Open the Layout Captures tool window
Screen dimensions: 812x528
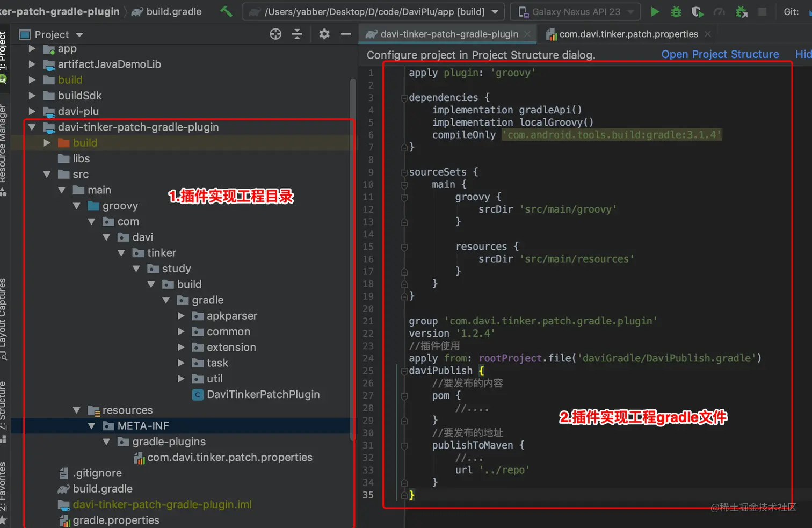click(3, 318)
